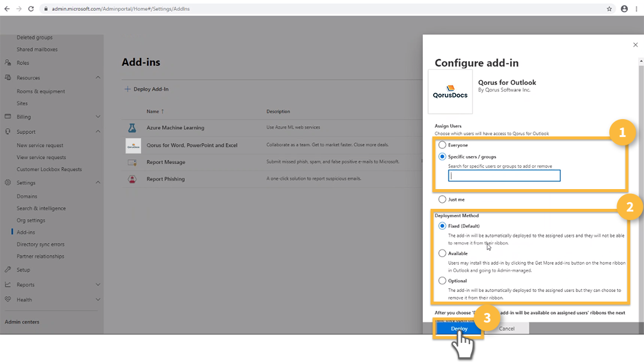The image size is (644, 362).
Task: Collapse the Resources section chevron
Action: [x=97, y=78]
